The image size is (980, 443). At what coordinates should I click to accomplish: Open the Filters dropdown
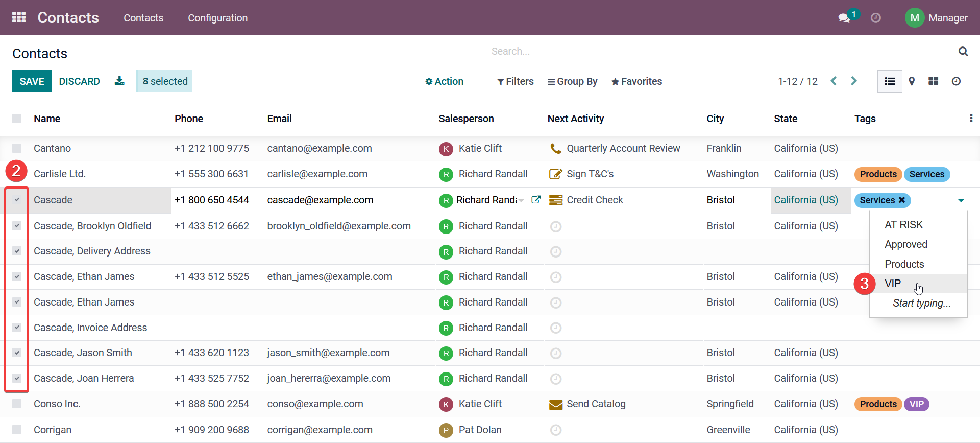515,81
